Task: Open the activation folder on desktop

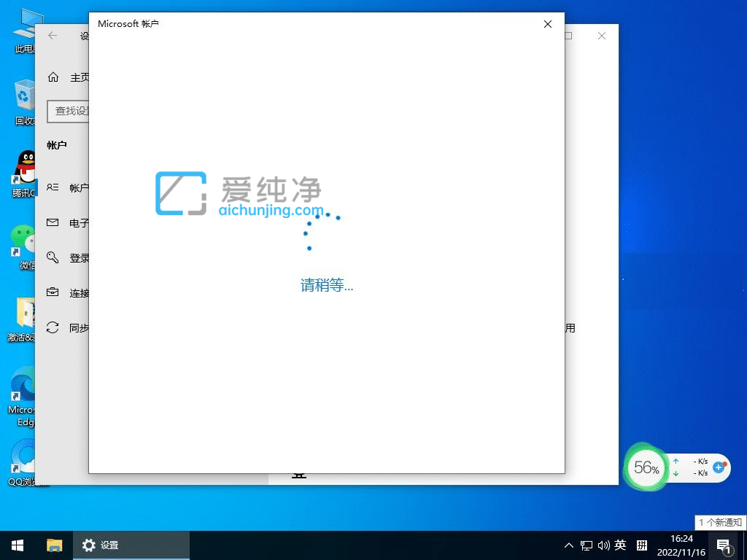Action: tap(22, 319)
